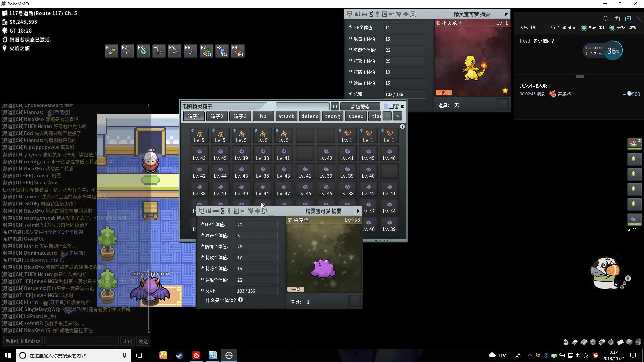The height and width of the screenshot is (362, 644).
Task: Grab the stream panel divider handle
Action: click(x=580, y=76)
